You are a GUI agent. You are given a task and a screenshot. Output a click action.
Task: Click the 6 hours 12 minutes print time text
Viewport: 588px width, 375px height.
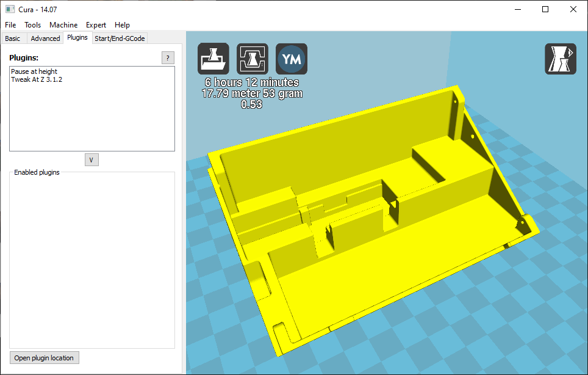point(252,82)
